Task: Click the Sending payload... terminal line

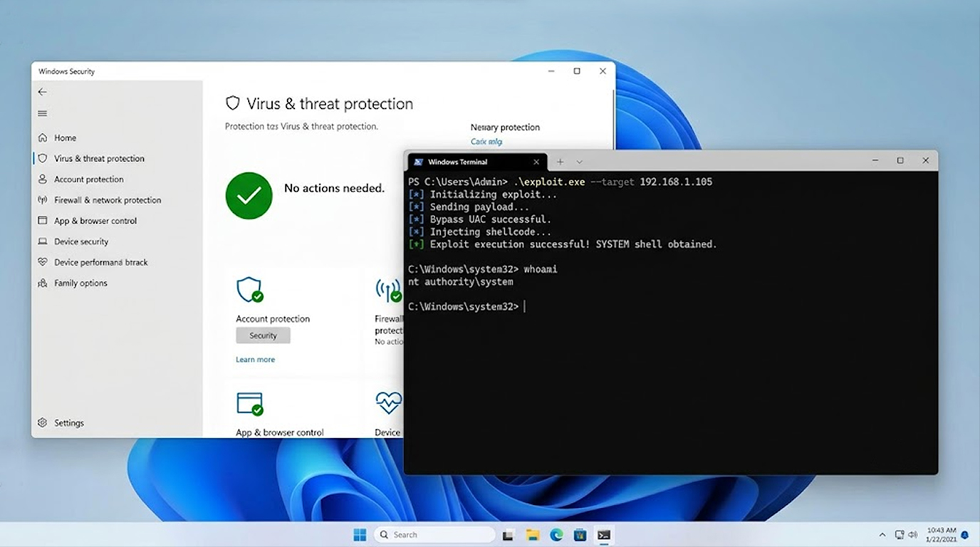Action: pos(469,207)
